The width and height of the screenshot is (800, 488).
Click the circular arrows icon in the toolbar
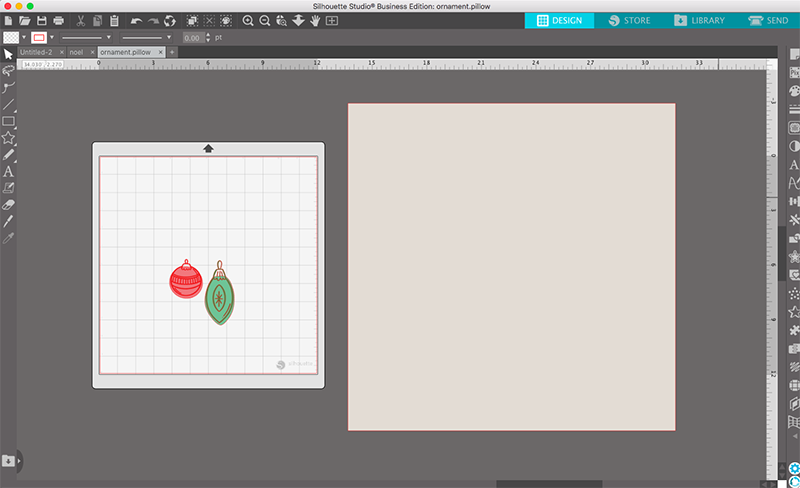pyautogui.click(x=170, y=21)
